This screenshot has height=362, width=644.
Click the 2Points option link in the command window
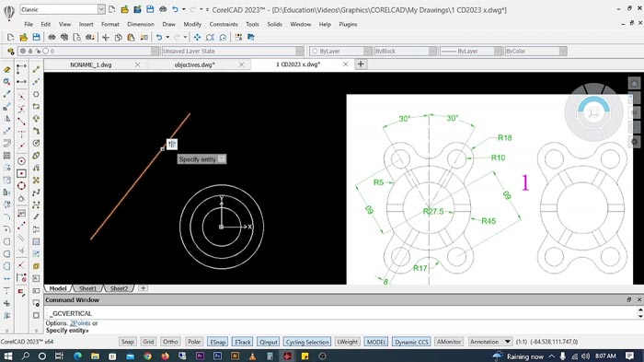coord(80,323)
